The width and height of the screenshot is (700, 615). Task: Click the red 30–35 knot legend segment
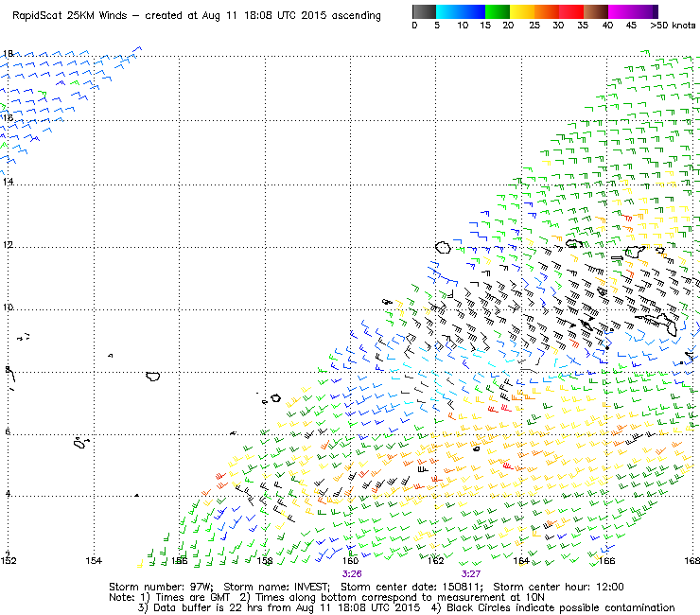pos(571,11)
